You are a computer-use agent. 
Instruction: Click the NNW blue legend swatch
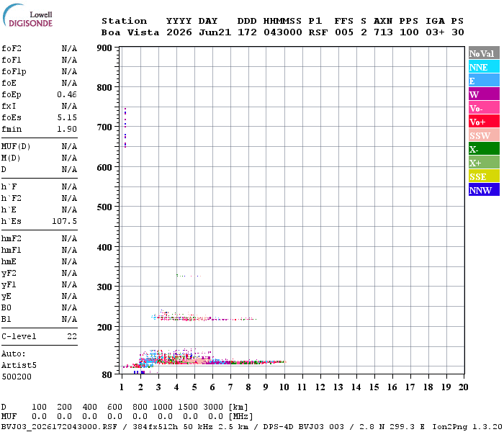pyautogui.click(x=484, y=190)
